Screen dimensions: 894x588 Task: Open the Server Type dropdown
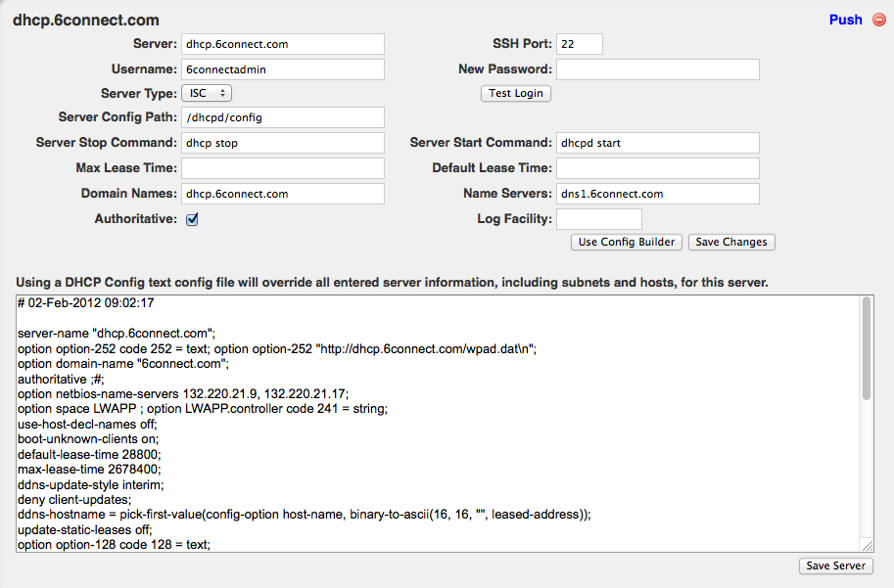tap(207, 93)
